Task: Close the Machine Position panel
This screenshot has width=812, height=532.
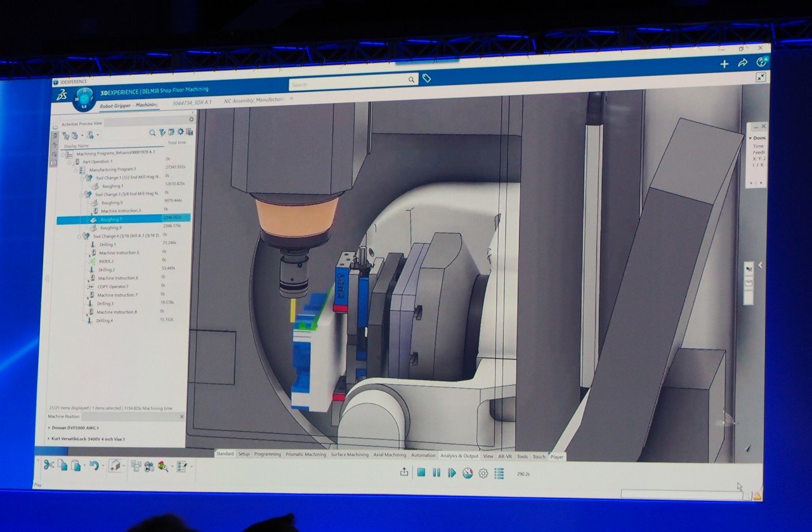Action: pyautogui.click(x=181, y=417)
